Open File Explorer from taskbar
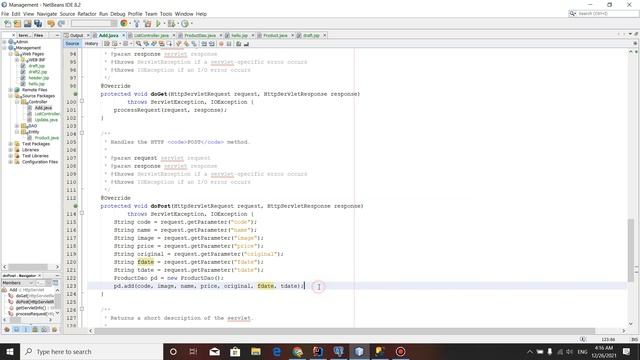The image size is (640, 360). 256,351
